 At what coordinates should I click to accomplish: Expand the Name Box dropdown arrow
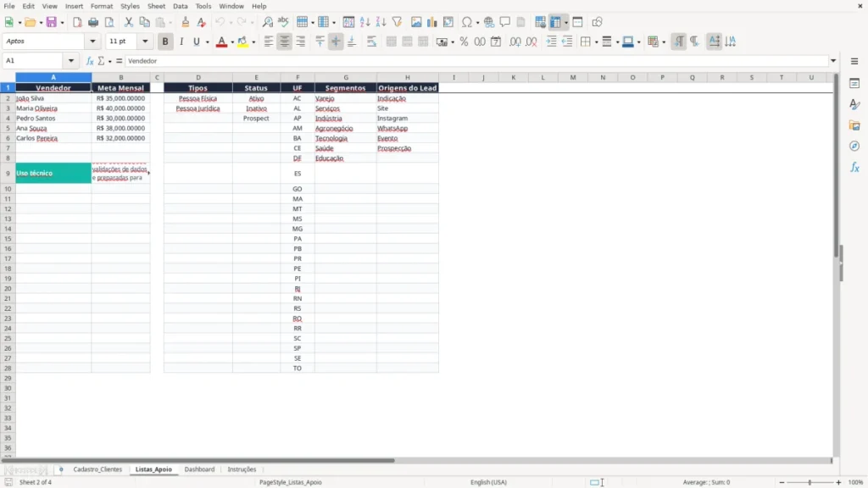pos(71,61)
